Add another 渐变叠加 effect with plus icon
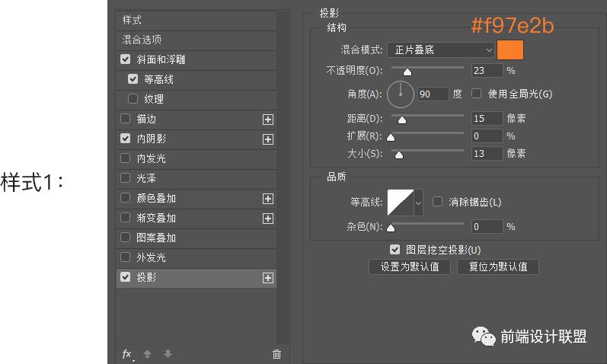Screen dimensions: 607x364 pos(268,219)
